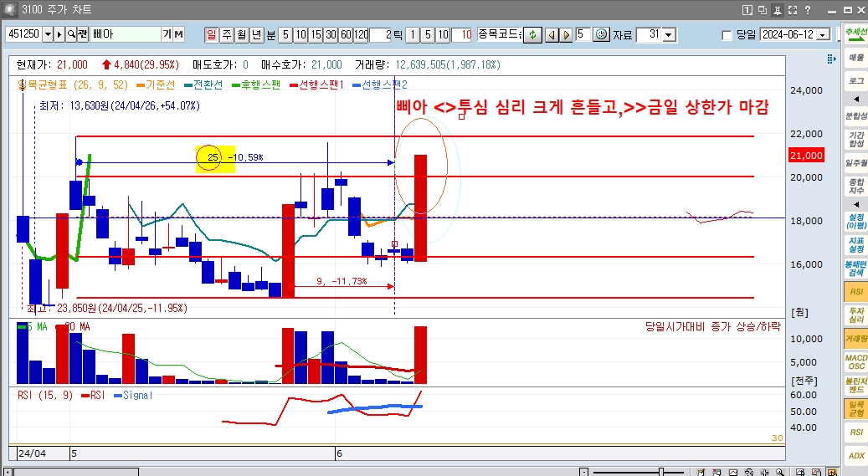Click the green refresh arrows icon

[x=532, y=35]
